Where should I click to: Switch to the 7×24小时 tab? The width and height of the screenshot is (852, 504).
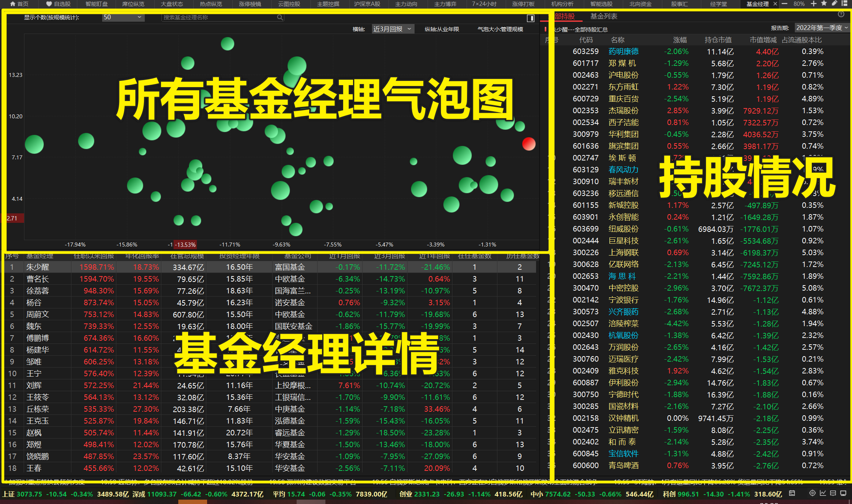484,4
